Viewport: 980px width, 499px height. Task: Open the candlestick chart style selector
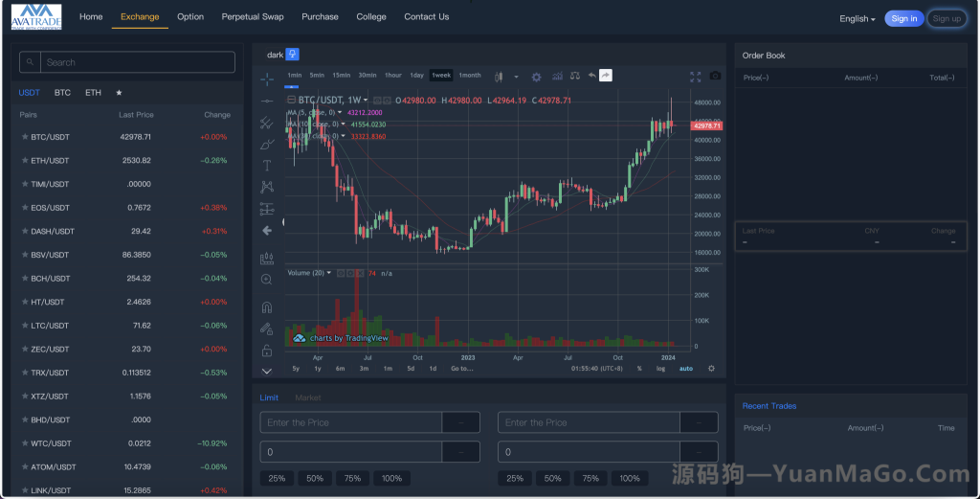pos(499,77)
